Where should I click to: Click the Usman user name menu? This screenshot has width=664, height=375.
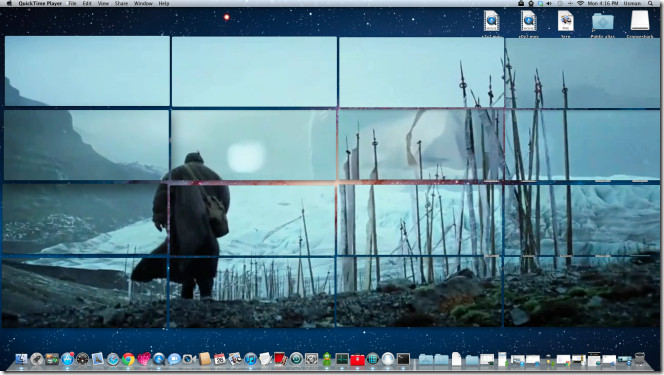[632, 3]
